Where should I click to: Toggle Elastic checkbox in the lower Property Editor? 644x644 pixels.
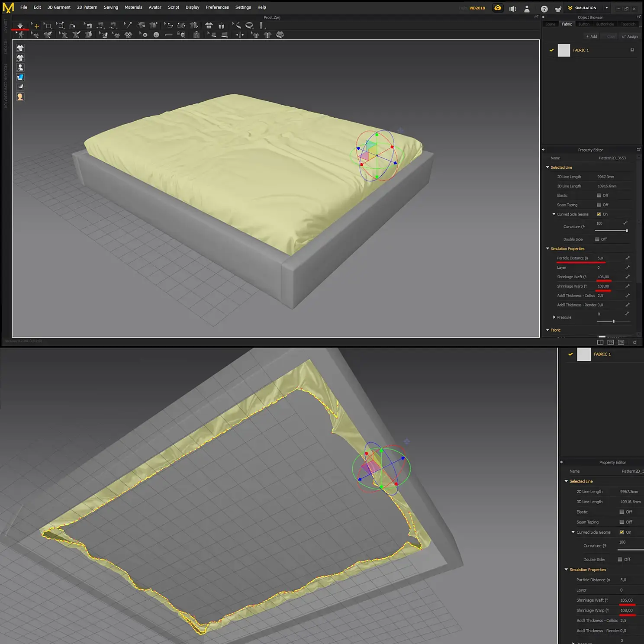(x=622, y=512)
